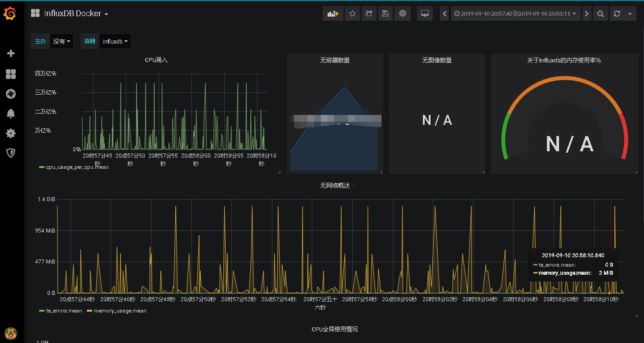Screen dimensions: 644x343
Task: Open Server Admin shield in sidebar
Action: [x=11, y=153]
